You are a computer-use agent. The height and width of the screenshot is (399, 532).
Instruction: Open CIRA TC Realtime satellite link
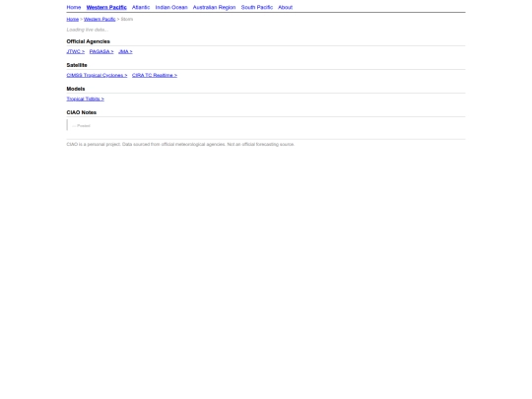point(155,75)
